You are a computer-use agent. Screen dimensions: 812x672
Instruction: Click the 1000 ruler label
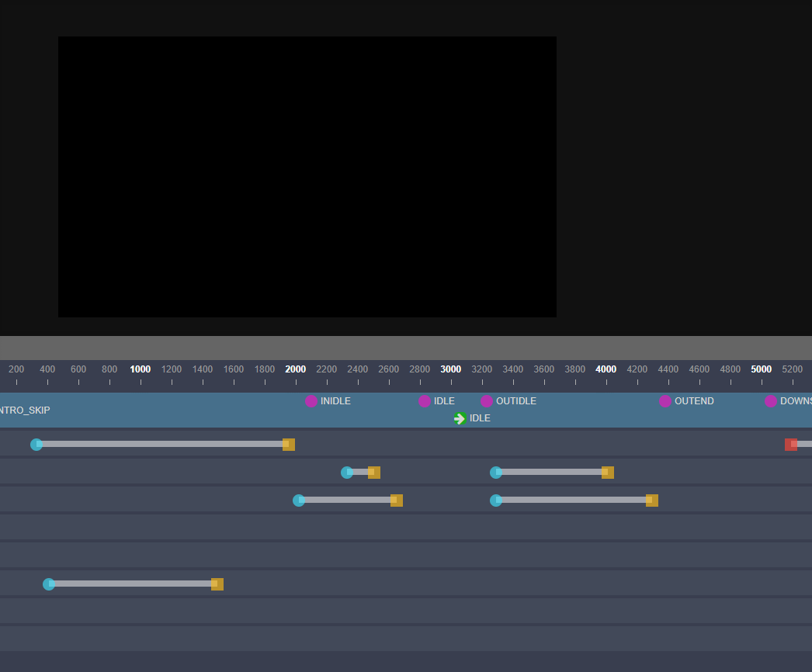pyautogui.click(x=141, y=369)
